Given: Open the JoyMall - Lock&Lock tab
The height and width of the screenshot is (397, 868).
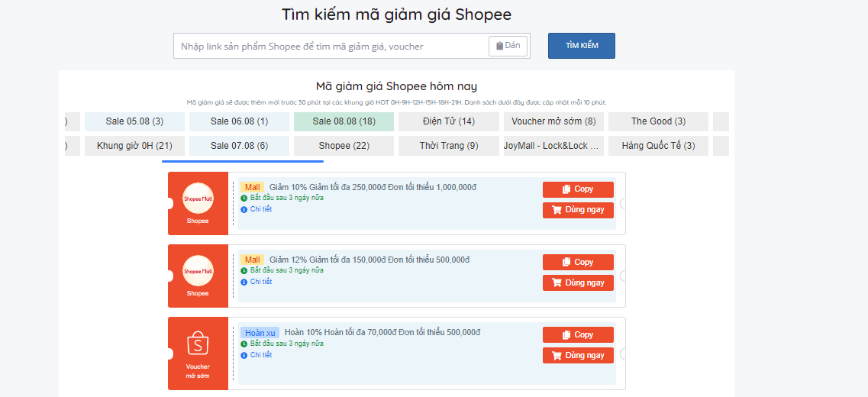Looking at the screenshot, I should click(553, 146).
